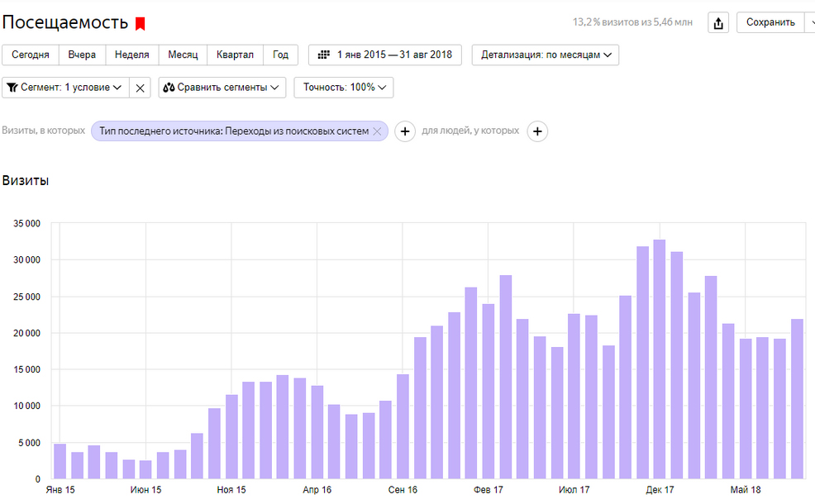Remove the segment with the X button
The width and height of the screenshot is (815, 504).
(140, 88)
